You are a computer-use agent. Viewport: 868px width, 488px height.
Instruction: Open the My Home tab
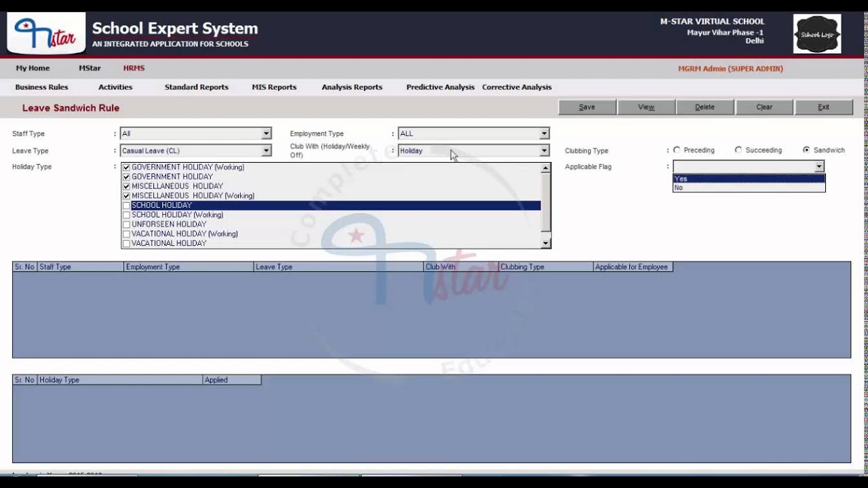pos(33,68)
